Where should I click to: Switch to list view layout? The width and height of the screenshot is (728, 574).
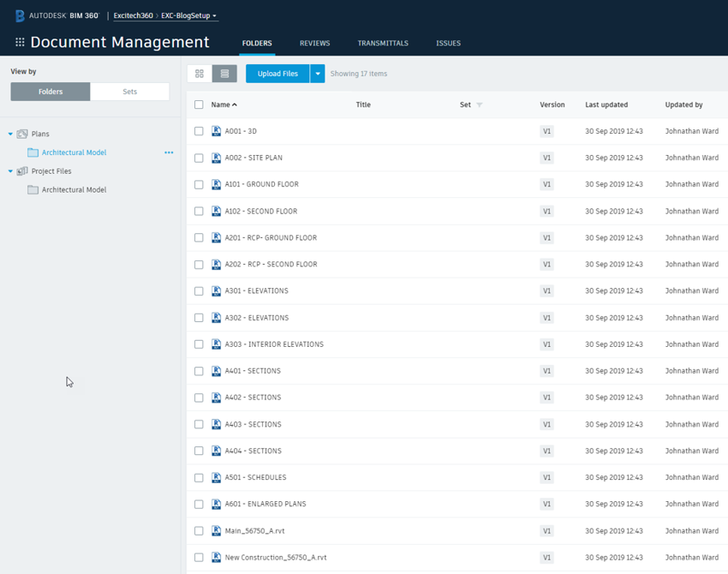pos(224,74)
